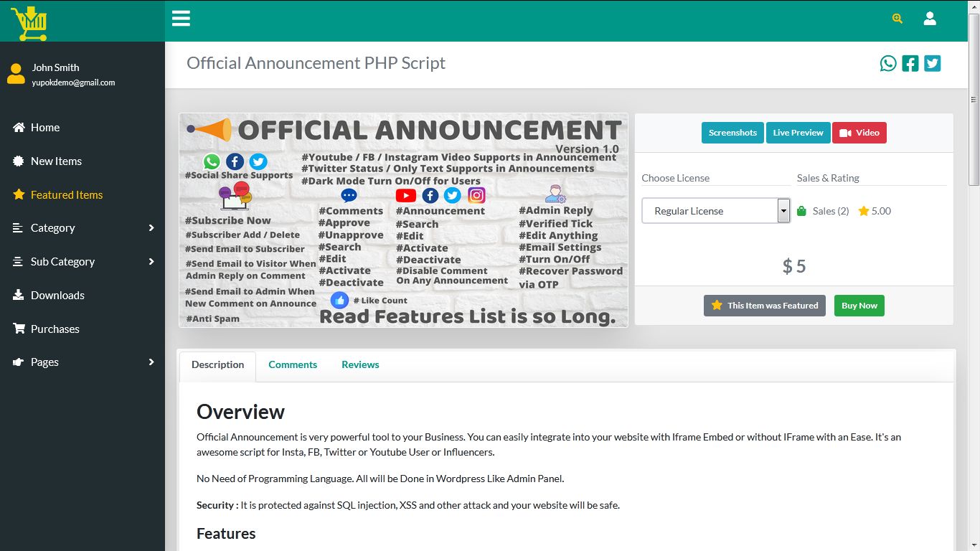Share the item on Facebook
The image size is (980, 551).
coord(910,63)
